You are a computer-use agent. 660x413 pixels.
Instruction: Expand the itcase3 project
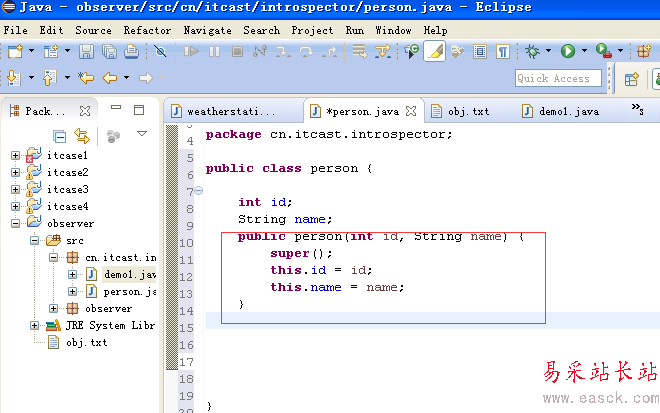pyautogui.click(x=16, y=189)
